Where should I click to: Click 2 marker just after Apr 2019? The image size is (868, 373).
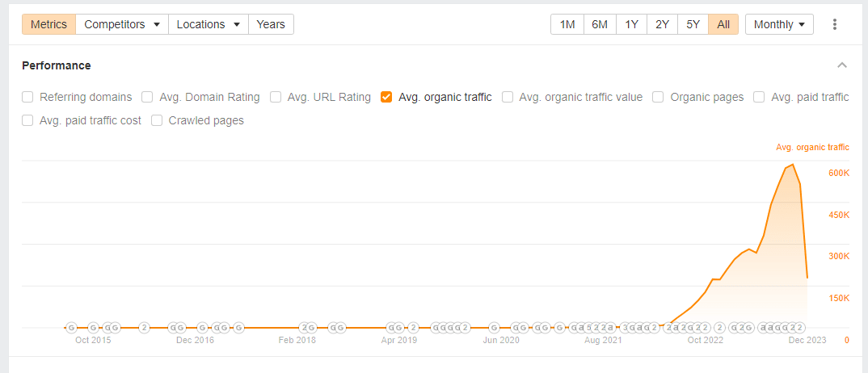coord(412,328)
